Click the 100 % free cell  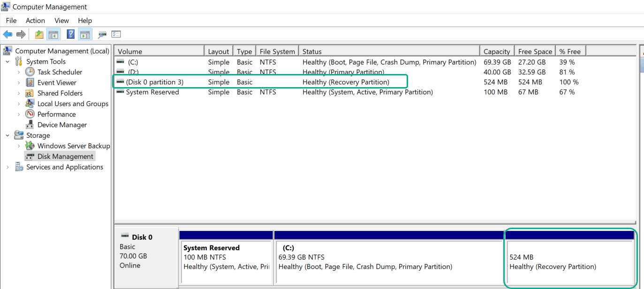tap(568, 82)
